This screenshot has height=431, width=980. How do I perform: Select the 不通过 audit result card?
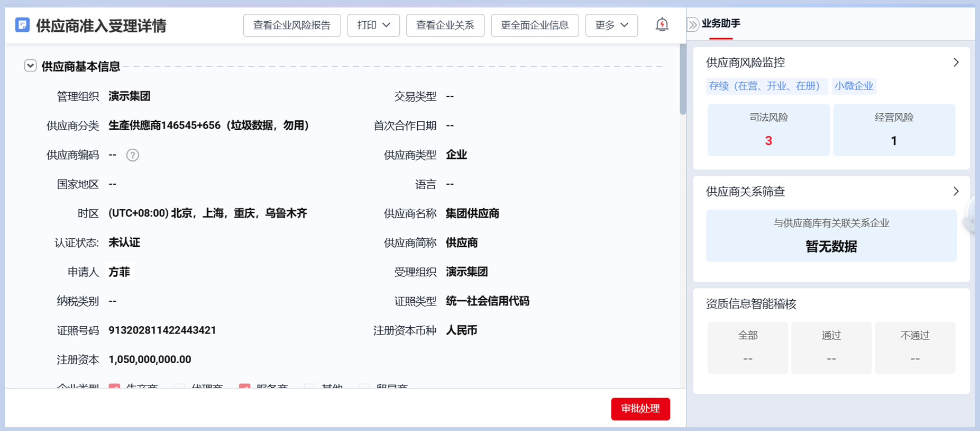pyautogui.click(x=914, y=347)
